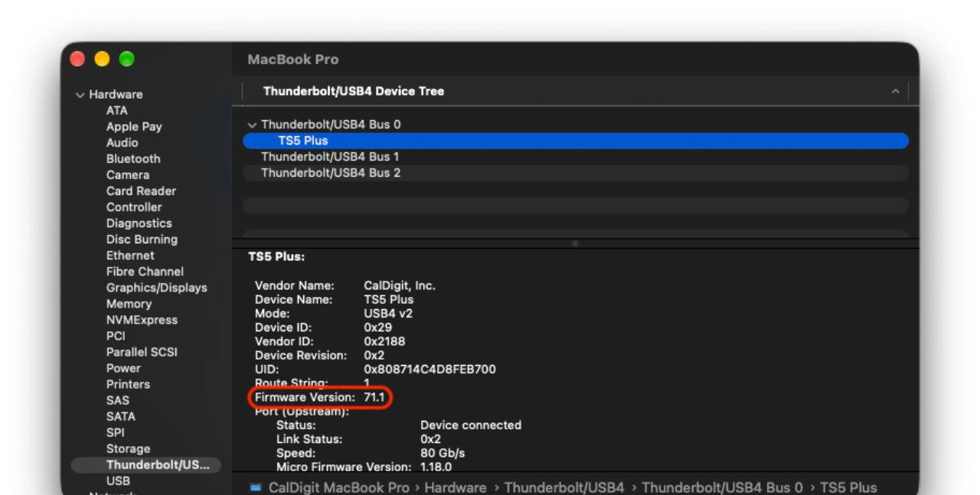Screen dimensions: 980x495
Task: Select Audio in the Hardware list
Action: pos(122,142)
